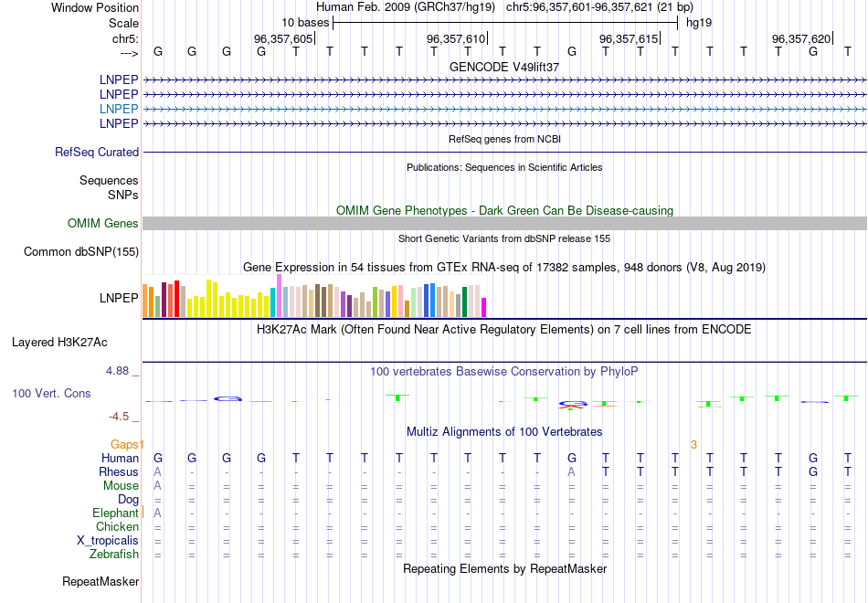Screen dimensions: 868x603
Task: Click the GTEx Gene Expression track title
Action: click(504, 268)
